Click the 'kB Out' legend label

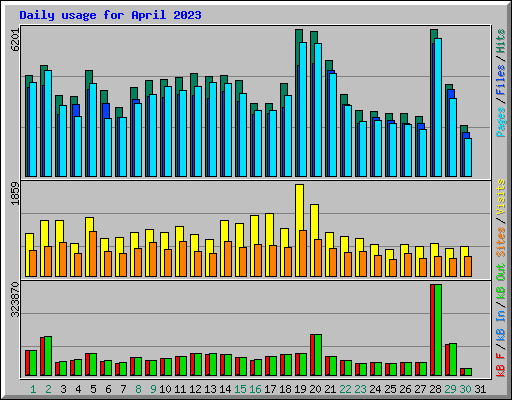click(x=501, y=281)
